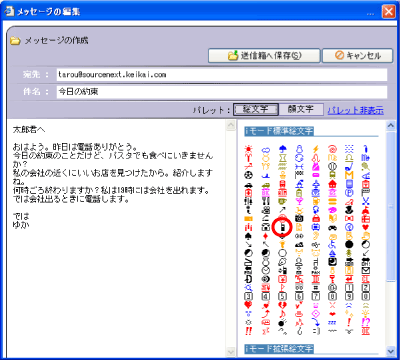
Task: Insert the red diamond suit emoji
Action: 266,236
